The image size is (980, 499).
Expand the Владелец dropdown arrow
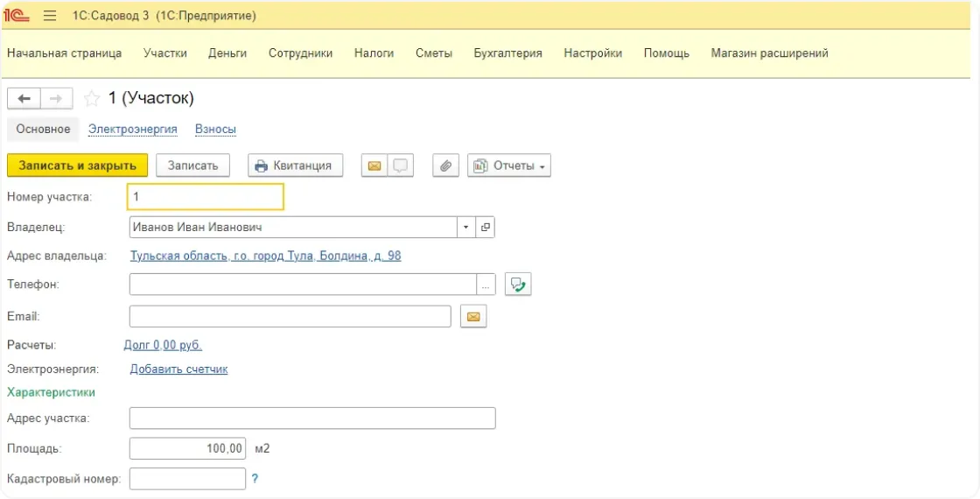(x=466, y=227)
